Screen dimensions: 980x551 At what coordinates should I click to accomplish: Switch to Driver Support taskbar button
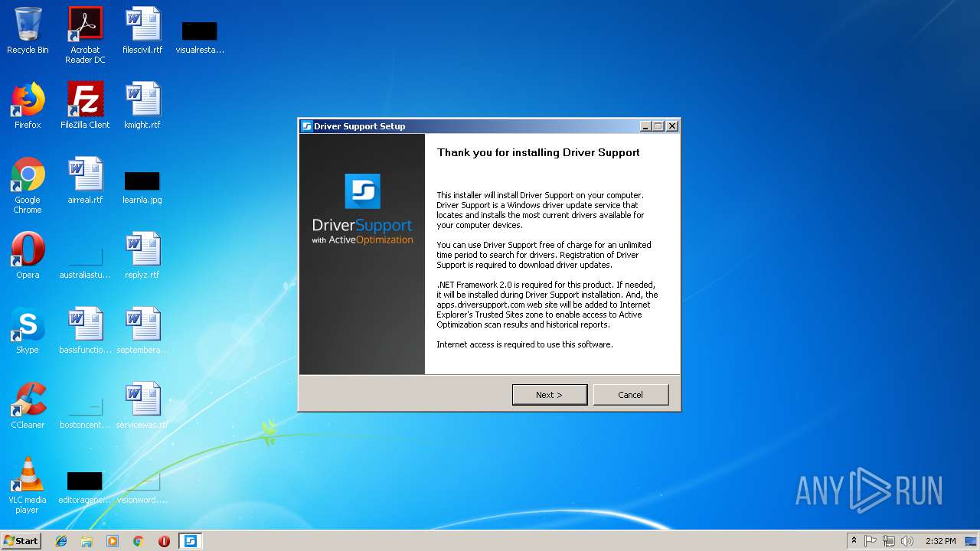[x=190, y=541]
